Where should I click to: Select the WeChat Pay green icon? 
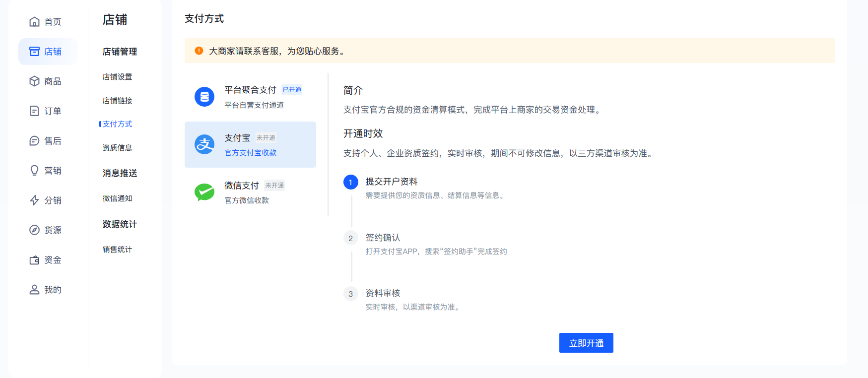pyautogui.click(x=204, y=192)
